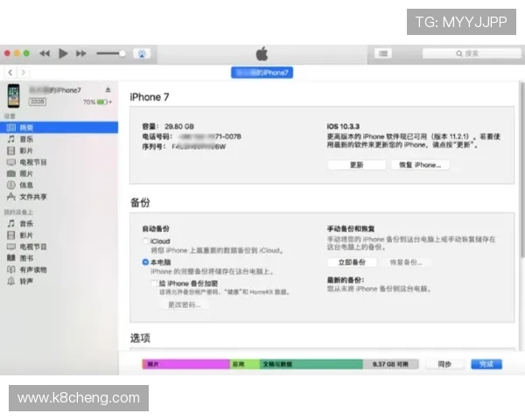Click the 恢复 iPhone... button
525x420 pixels.
[x=420, y=164]
